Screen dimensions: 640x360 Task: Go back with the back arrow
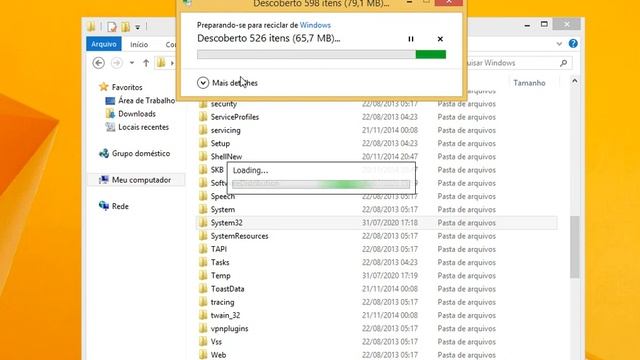(98, 63)
